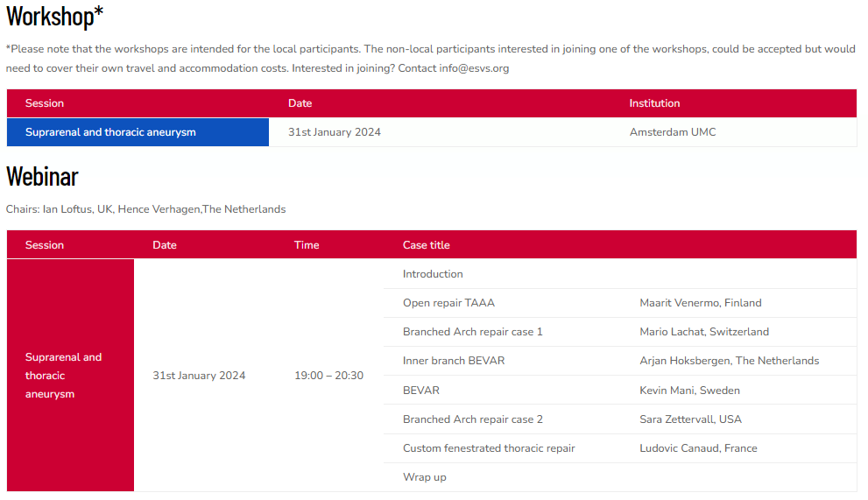The width and height of the screenshot is (868, 500).
Task: Click the webinar time 19:00 – 20:30
Action: point(328,376)
